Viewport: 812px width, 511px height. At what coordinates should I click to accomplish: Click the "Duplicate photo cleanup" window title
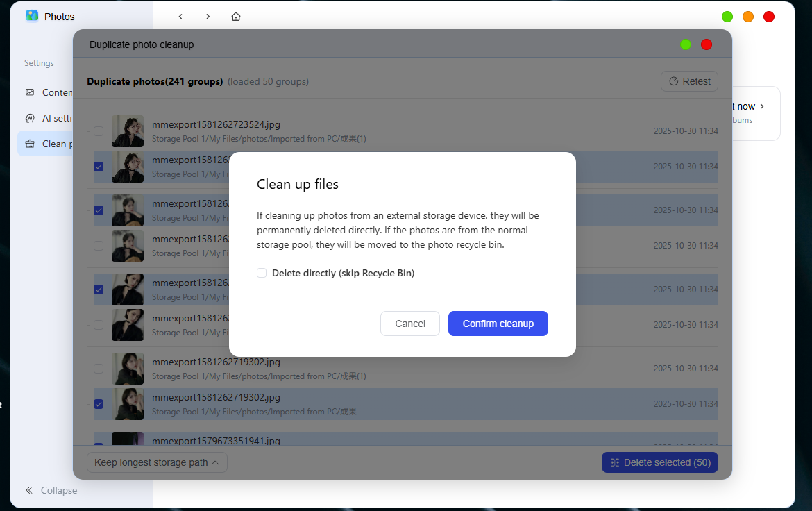tap(142, 44)
